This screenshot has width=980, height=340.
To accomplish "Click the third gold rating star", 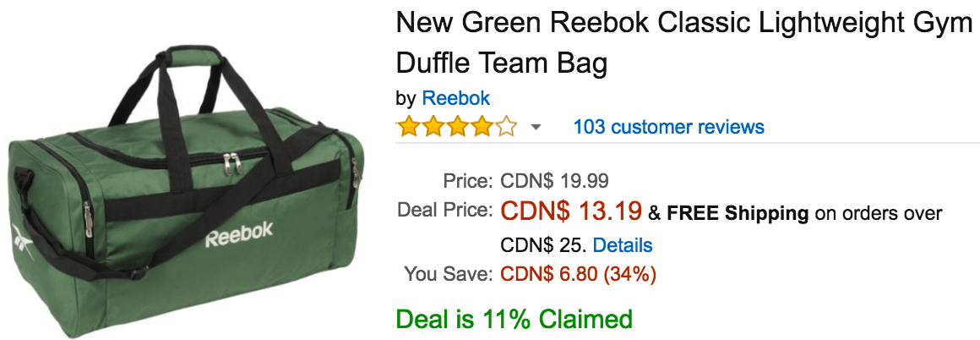I will point(456,127).
